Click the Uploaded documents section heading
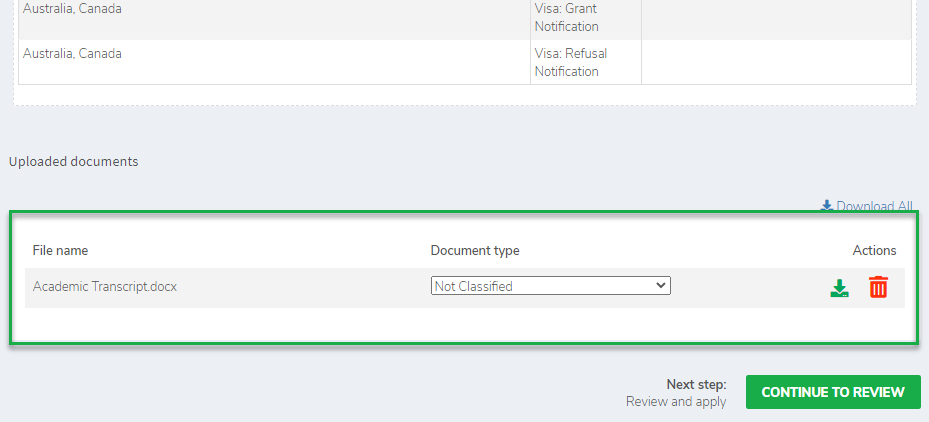 tap(74, 161)
